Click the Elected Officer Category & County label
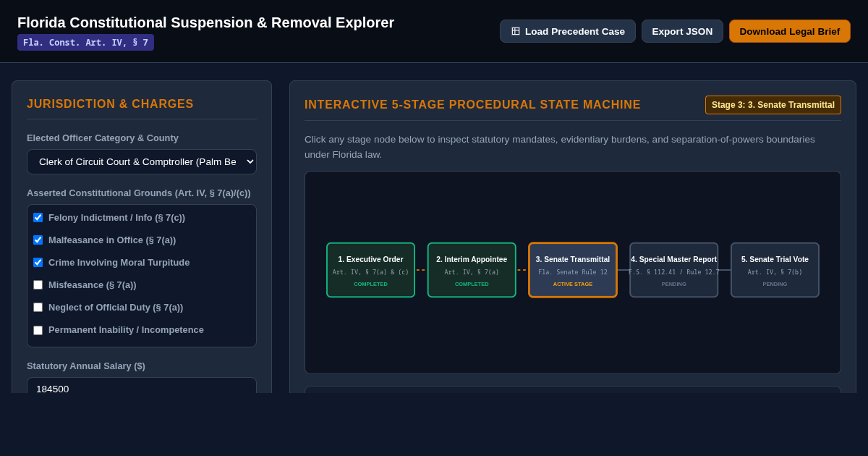The height and width of the screenshot is (456, 868). (x=103, y=138)
